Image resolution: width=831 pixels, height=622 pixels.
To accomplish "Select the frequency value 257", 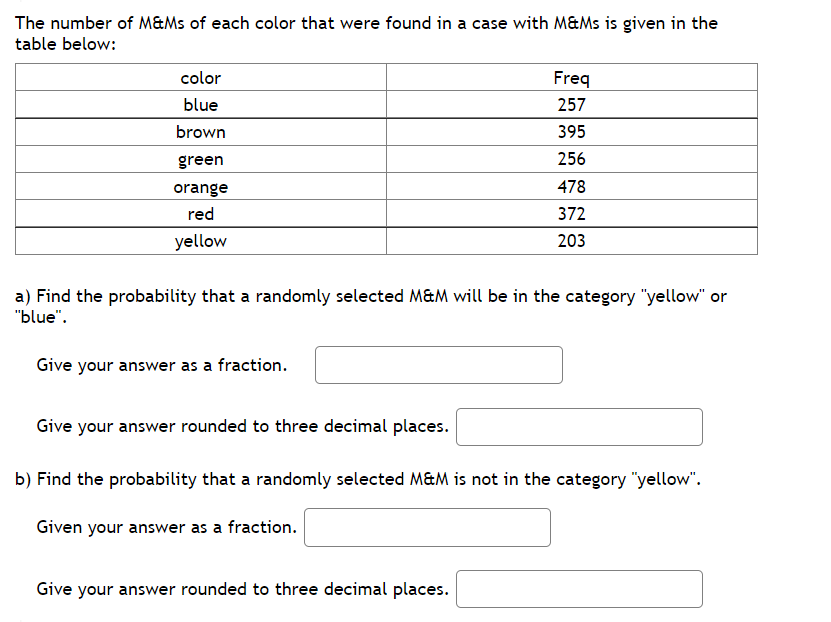I will 571,104.
